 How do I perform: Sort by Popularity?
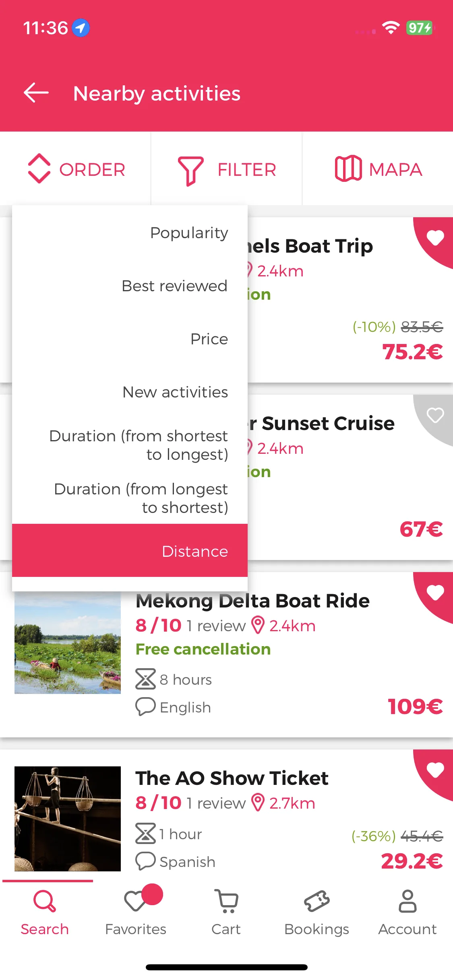130,233
